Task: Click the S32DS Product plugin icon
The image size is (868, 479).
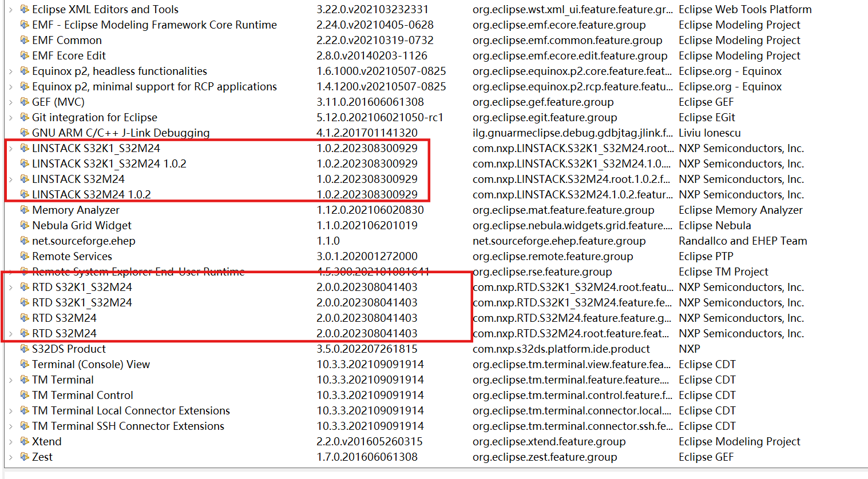Action: 24,349
